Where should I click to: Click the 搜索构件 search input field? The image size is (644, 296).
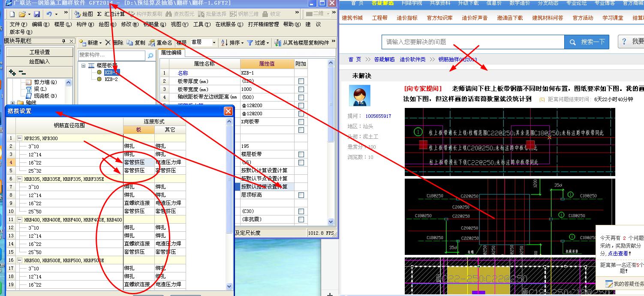(x=112, y=55)
